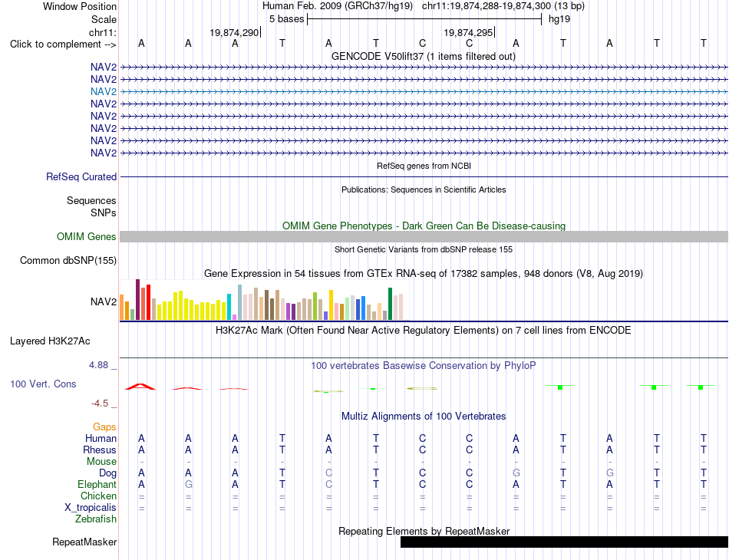729x560 pixels.
Task: Click the gray G in Elephant row
Action: 188,484
